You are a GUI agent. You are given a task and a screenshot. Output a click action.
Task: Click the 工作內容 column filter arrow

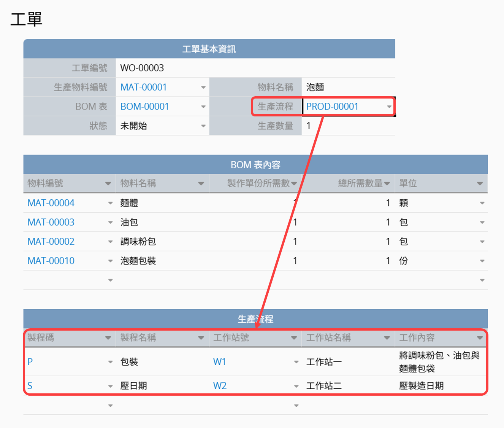[x=480, y=338]
